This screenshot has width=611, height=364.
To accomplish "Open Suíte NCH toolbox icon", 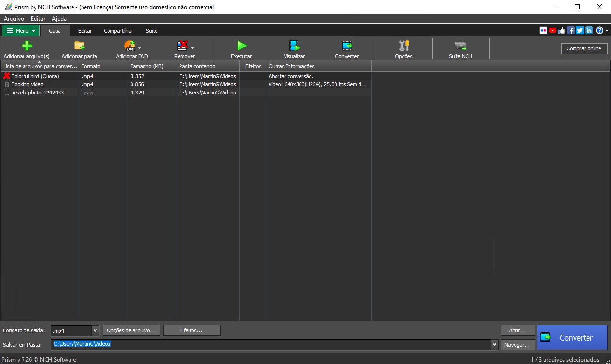I will (461, 46).
